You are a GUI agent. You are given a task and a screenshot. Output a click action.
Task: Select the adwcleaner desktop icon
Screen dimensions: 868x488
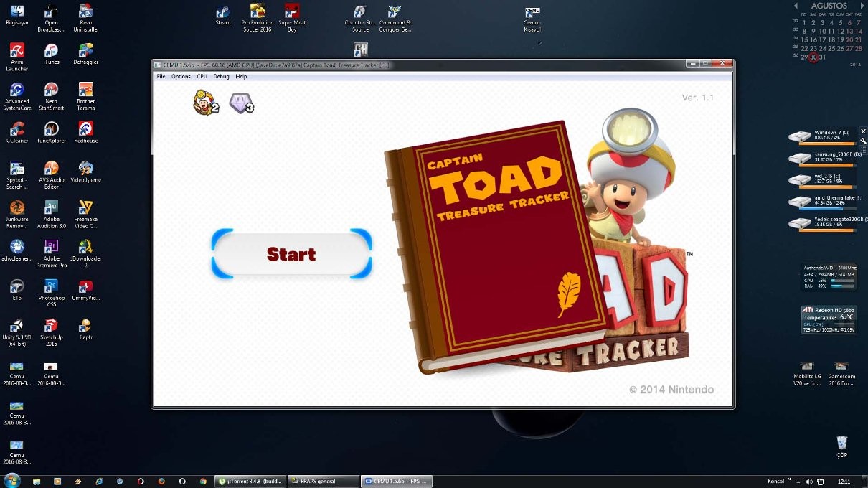(x=16, y=251)
